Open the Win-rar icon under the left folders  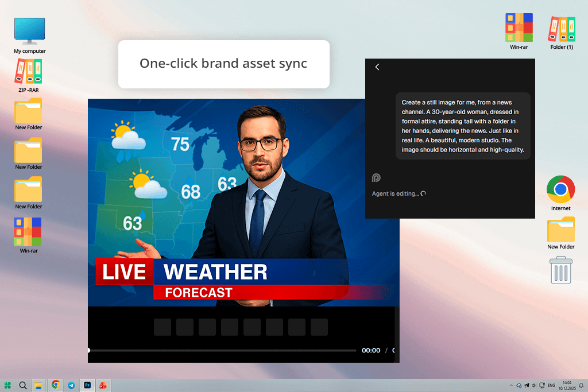(29, 235)
